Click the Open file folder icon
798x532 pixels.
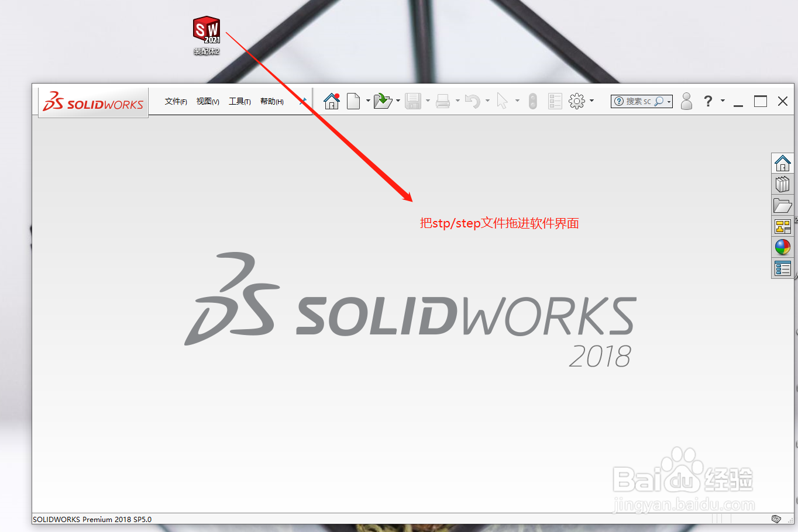[383, 101]
